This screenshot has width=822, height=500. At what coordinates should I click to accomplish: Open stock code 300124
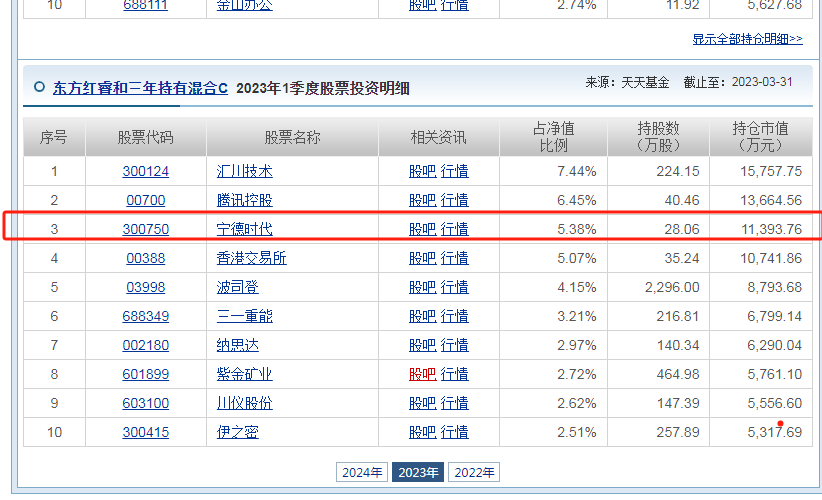coord(146,171)
